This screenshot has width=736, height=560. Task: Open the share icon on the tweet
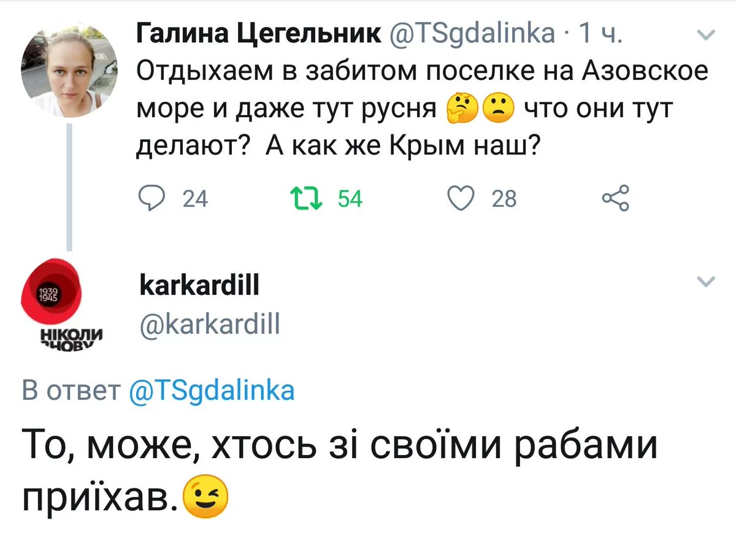coord(615,199)
